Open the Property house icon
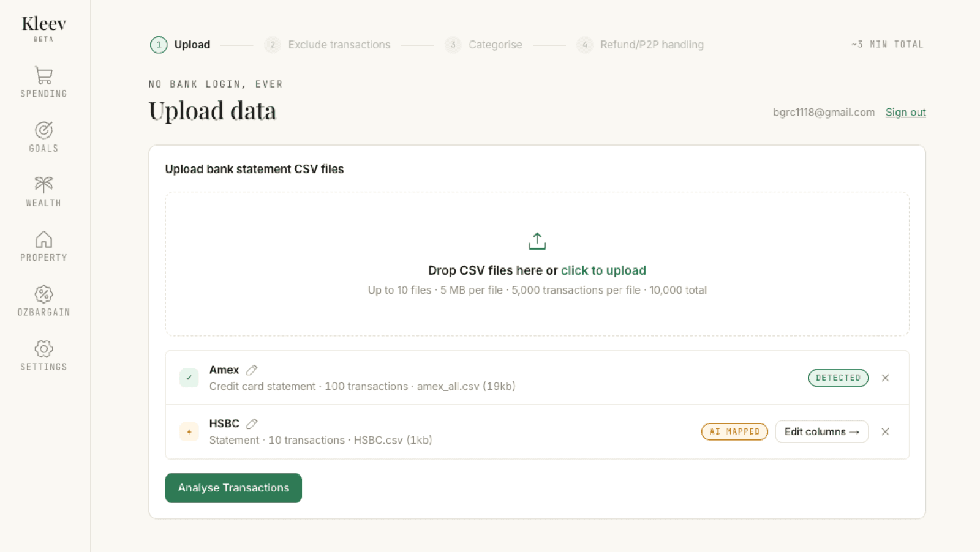Viewport: 980px width, 552px height. 43,239
